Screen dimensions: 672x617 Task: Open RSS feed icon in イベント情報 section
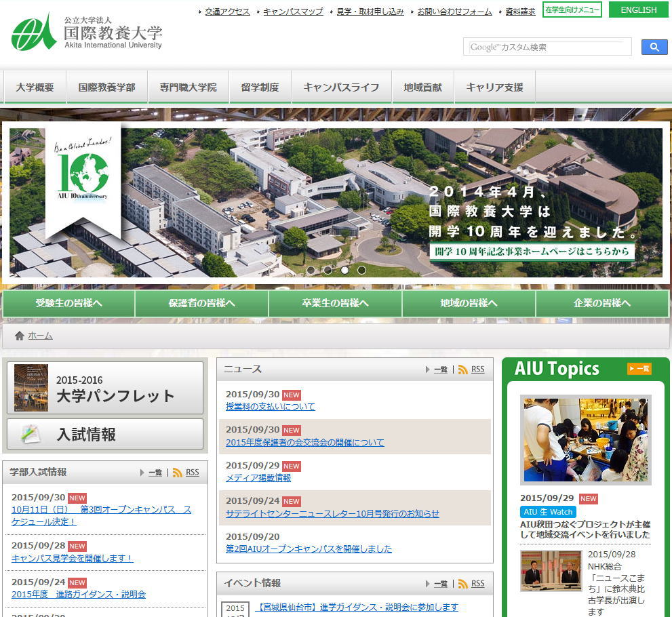coord(463,584)
